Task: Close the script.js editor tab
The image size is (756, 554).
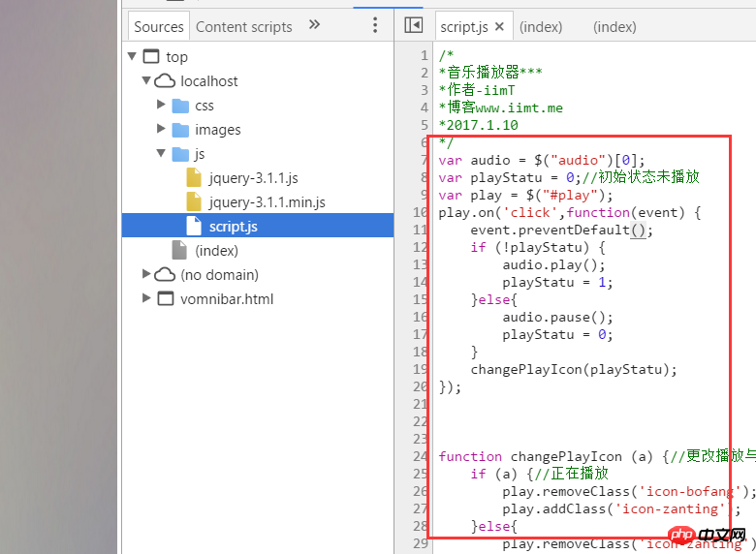Action: (x=499, y=27)
